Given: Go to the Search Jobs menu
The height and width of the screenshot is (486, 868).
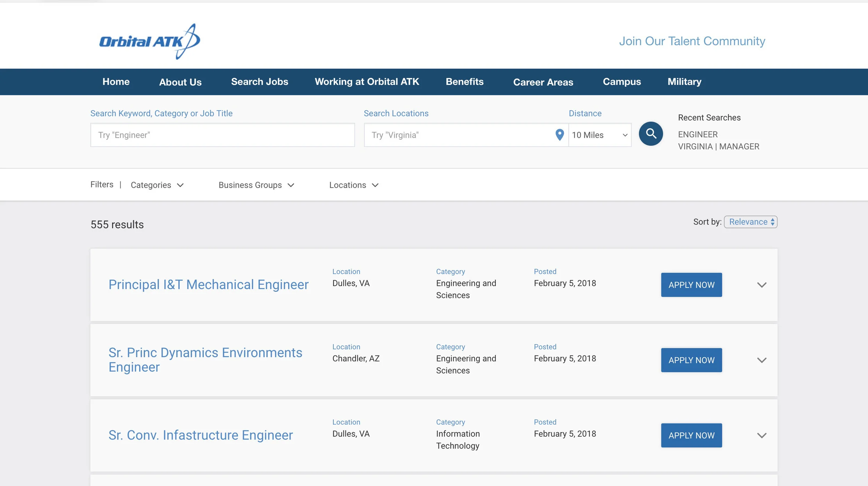Looking at the screenshot, I should (x=259, y=82).
